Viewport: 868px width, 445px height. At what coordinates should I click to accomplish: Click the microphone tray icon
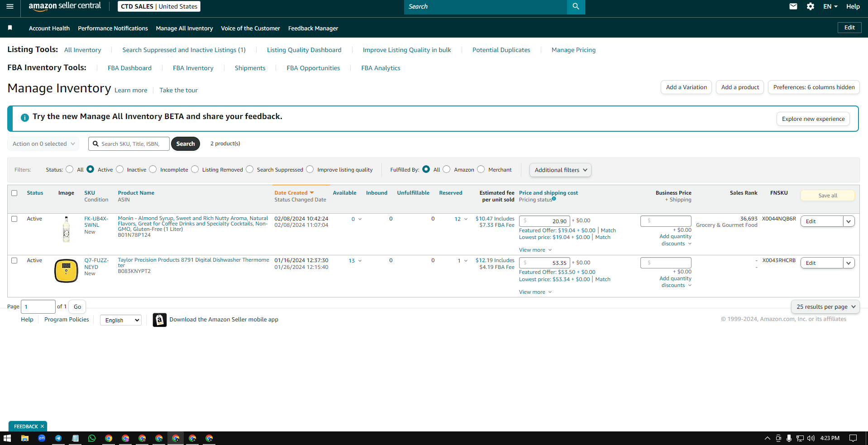click(789, 438)
